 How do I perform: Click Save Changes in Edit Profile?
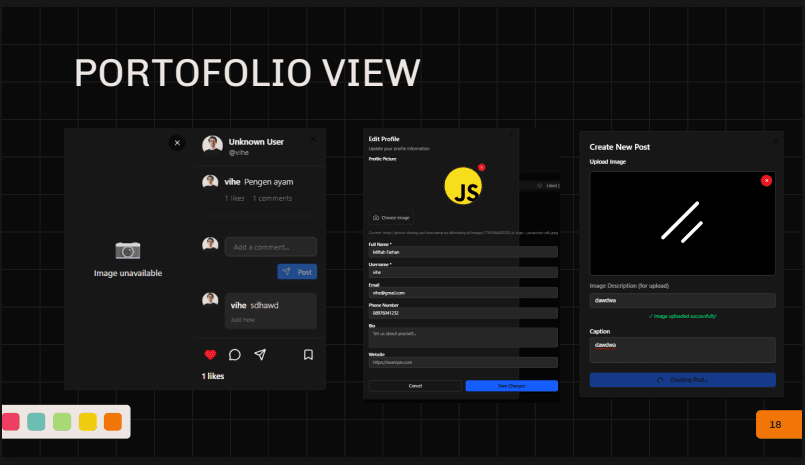[511, 386]
